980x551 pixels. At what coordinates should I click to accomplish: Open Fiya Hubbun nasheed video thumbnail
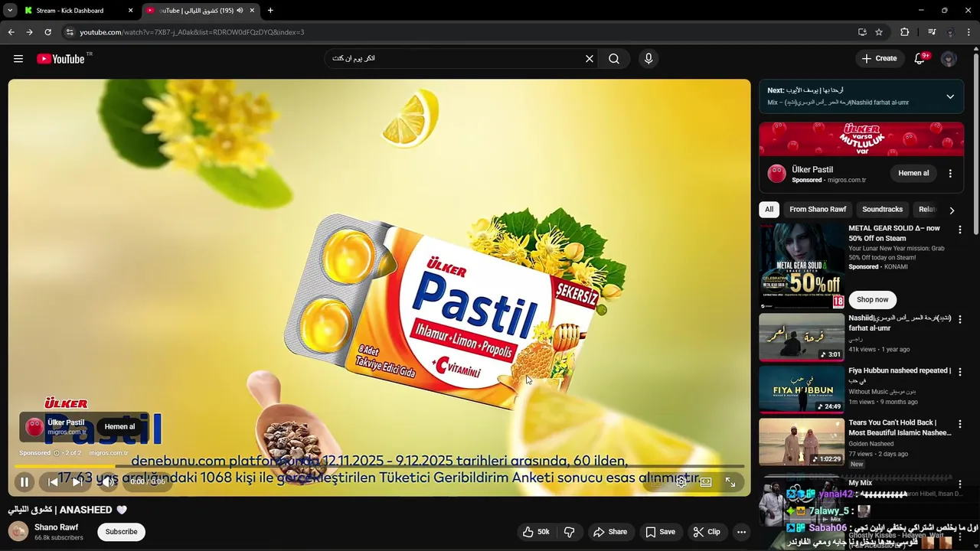[802, 390]
